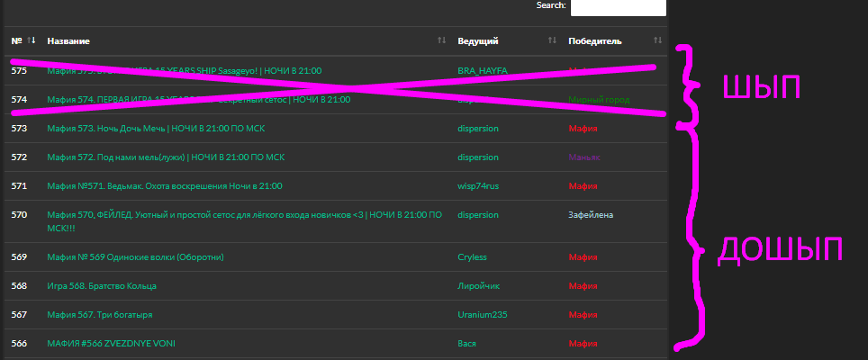Click sort arrows in the Победитель column

click(657, 40)
